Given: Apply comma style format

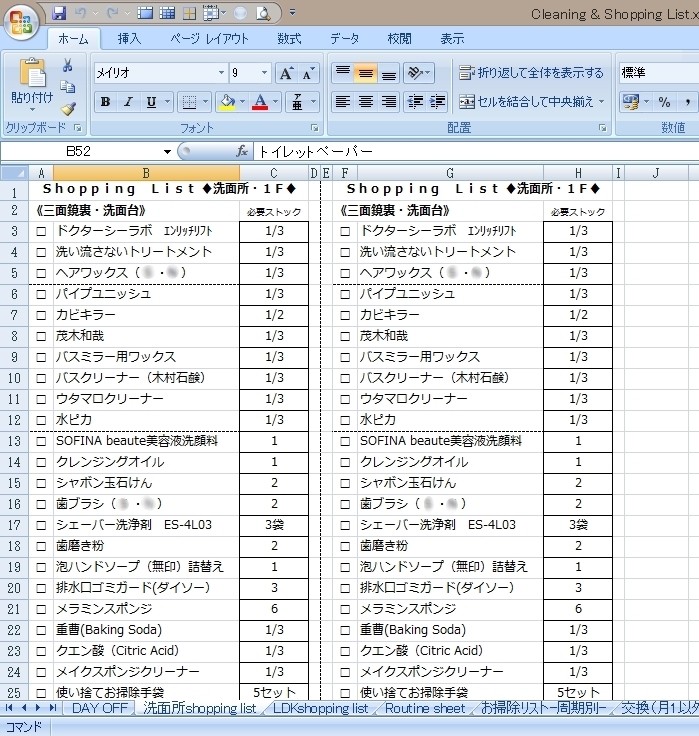Looking at the screenshot, I should (687, 102).
